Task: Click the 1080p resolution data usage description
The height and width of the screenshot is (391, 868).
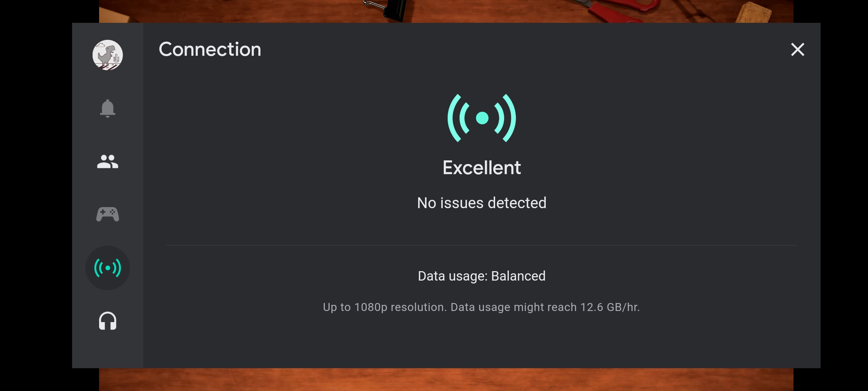Action: point(481,307)
